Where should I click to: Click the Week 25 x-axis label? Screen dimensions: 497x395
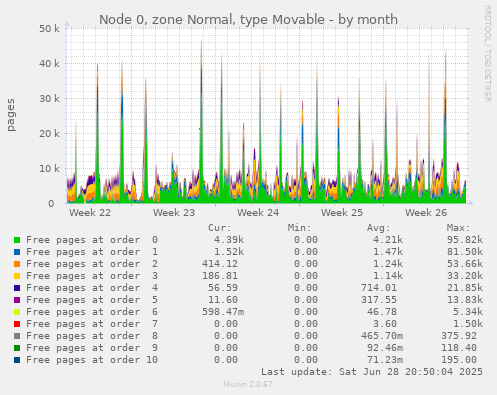(342, 213)
